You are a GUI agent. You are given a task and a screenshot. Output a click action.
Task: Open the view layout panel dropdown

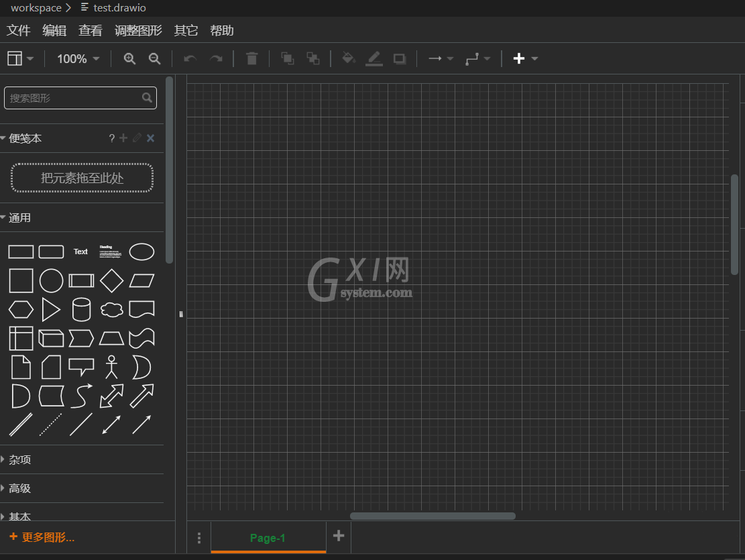tap(20, 58)
